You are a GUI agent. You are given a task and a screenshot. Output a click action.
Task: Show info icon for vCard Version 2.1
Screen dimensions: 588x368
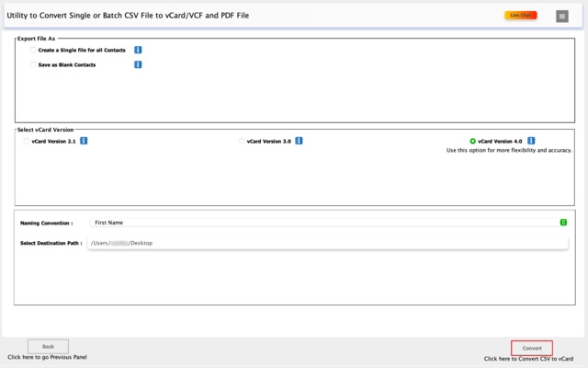[84, 141]
